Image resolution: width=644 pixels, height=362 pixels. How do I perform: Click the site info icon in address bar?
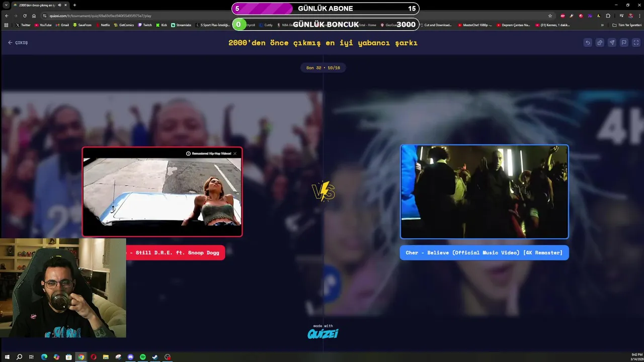[45, 16]
